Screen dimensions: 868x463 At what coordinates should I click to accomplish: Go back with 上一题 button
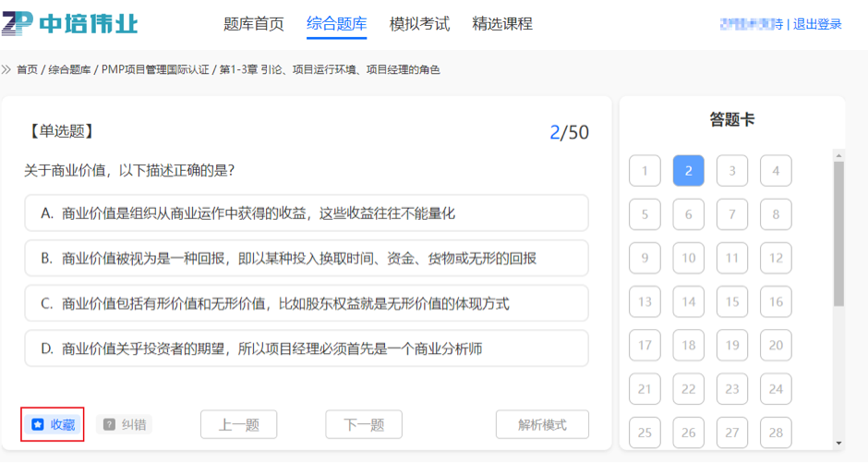click(x=238, y=425)
